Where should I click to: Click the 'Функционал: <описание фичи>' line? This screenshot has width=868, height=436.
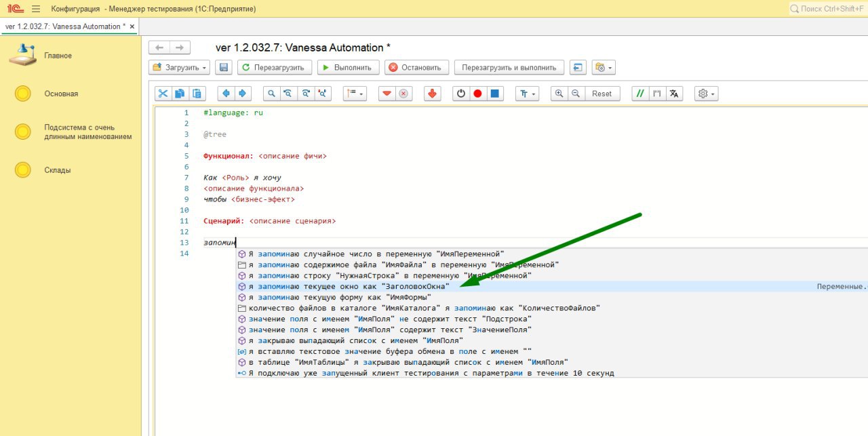265,156
